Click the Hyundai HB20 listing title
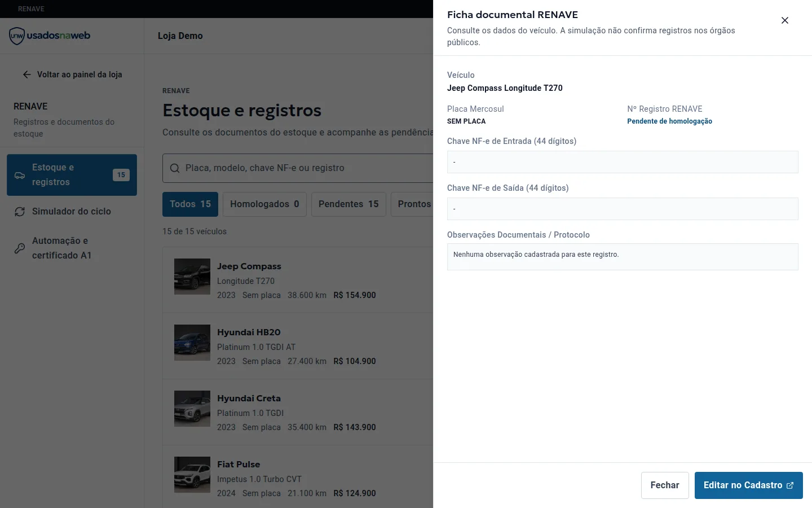812x508 pixels. click(x=249, y=332)
